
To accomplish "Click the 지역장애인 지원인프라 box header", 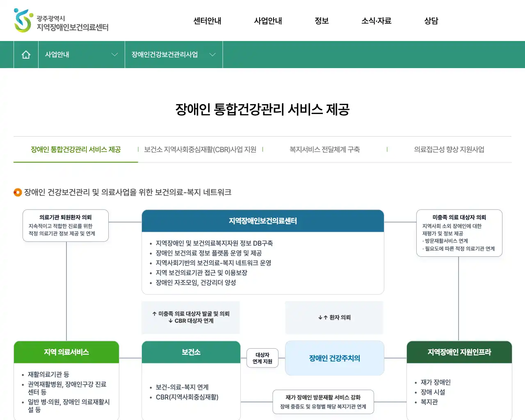I will pos(459,352).
